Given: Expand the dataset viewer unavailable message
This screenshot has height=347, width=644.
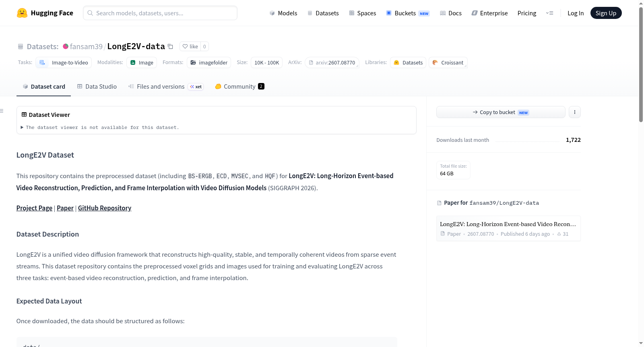Looking at the screenshot, I should click(x=100, y=127).
